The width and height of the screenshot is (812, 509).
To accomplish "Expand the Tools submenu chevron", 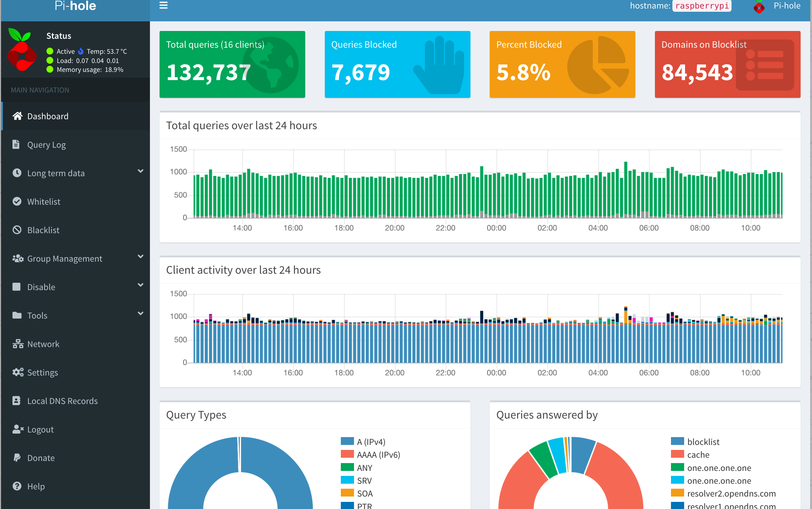I will [x=141, y=314].
